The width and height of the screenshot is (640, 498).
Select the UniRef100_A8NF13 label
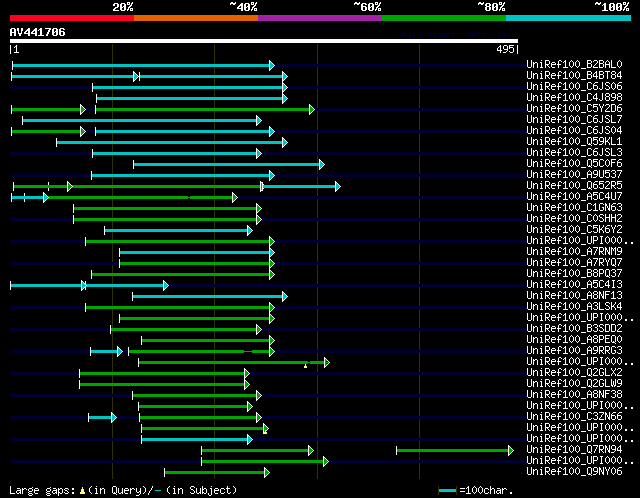pyautogui.click(x=574, y=296)
